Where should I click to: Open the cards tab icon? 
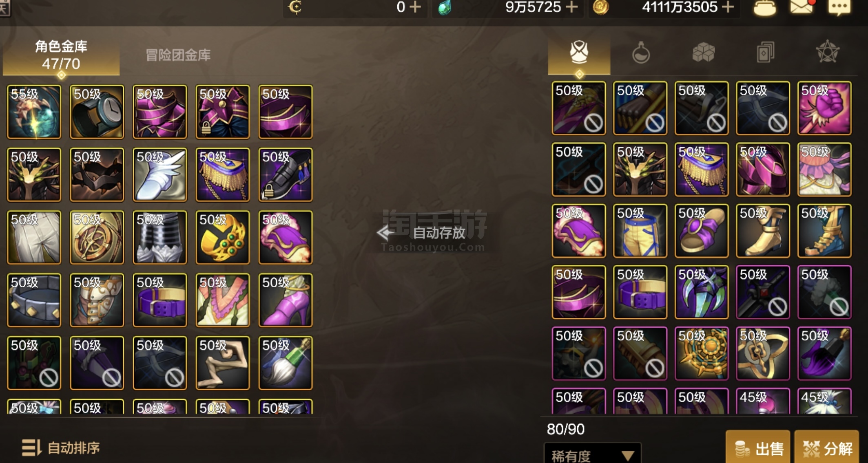(x=766, y=53)
